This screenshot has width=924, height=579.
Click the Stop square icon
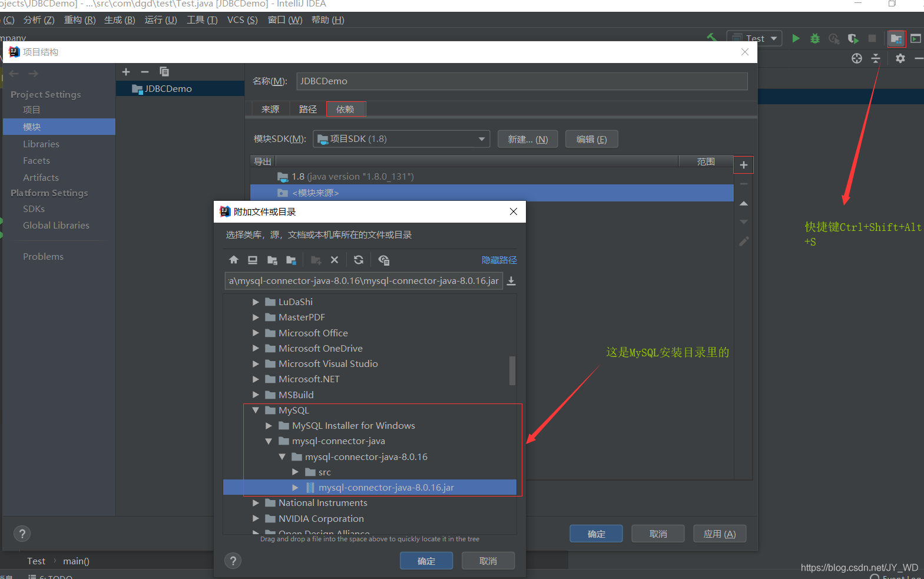[x=872, y=38]
